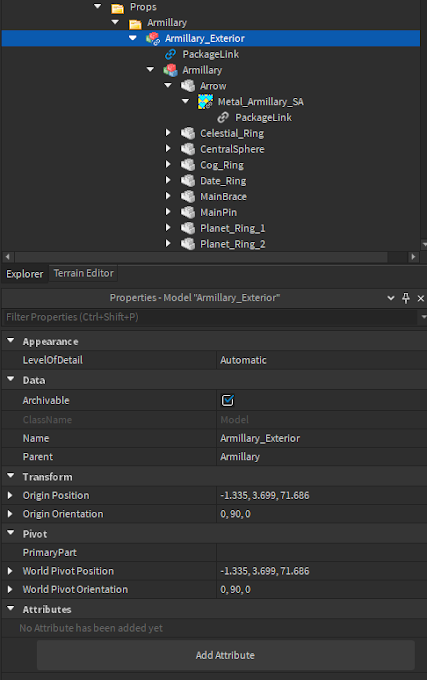
Task: Click the CentralSphere part icon
Action: [x=188, y=149]
